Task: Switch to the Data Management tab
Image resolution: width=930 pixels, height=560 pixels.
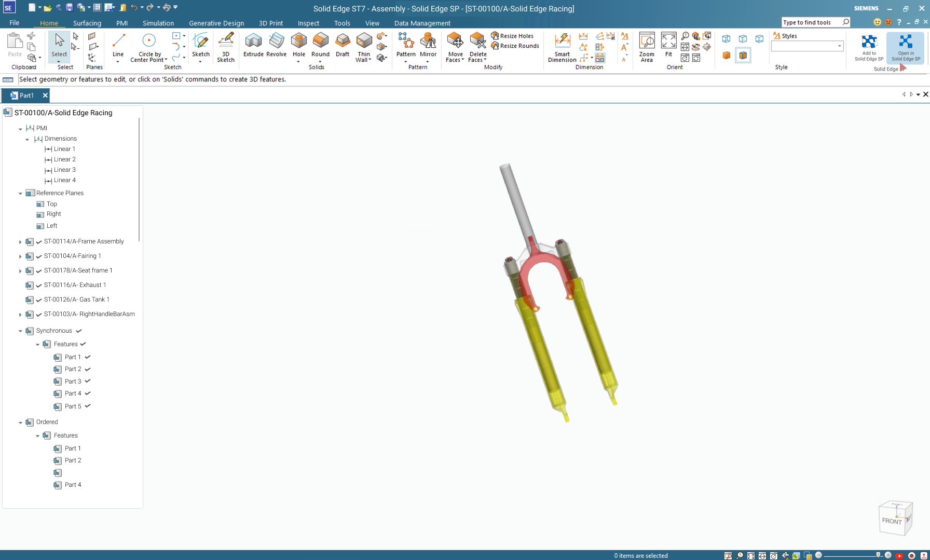Action: [x=422, y=23]
